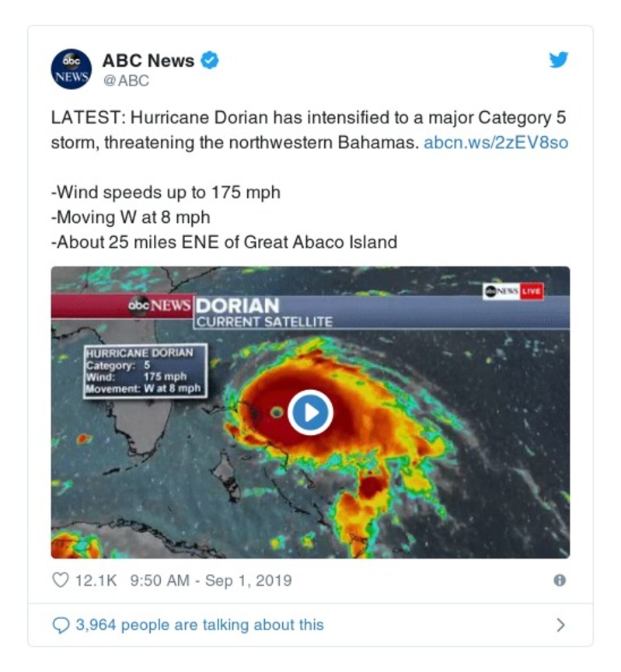This screenshot has height=672, width=621.
Task: Play the Hurricane Dorian video
Action: [x=310, y=413]
